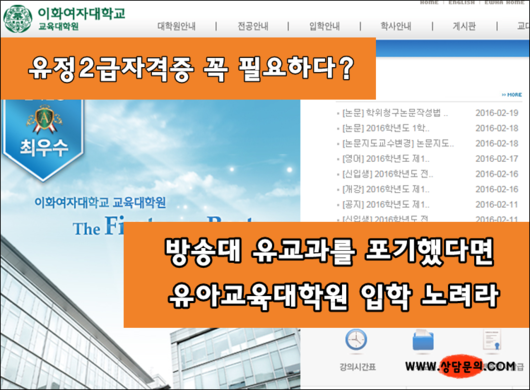Open notice [논문지도교수변경] 논문지도..
Screen dimensions: 530x390
[x=398, y=143]
